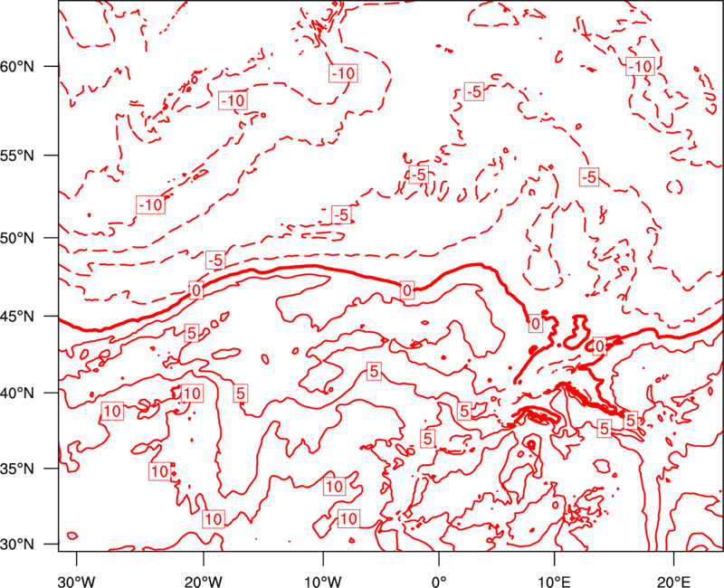Click the 30°N latitude axis label
The image size is (724, 588).
pos(17,545)
